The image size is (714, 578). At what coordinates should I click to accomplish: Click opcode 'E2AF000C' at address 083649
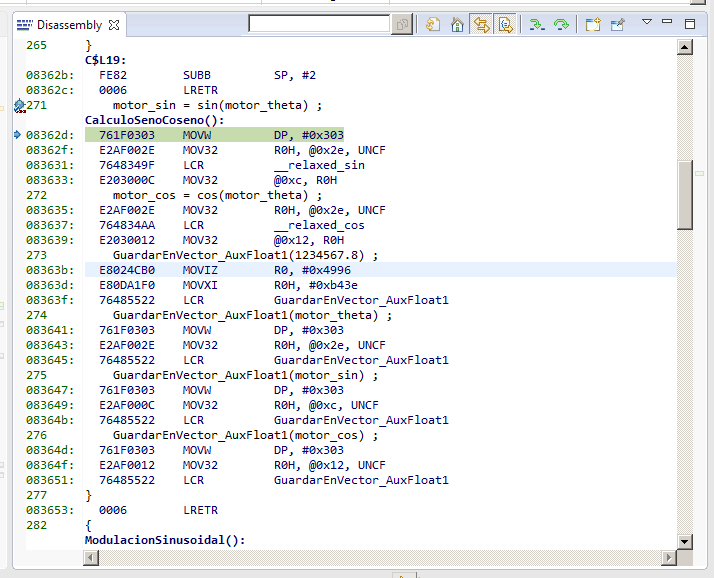point(127,405)
